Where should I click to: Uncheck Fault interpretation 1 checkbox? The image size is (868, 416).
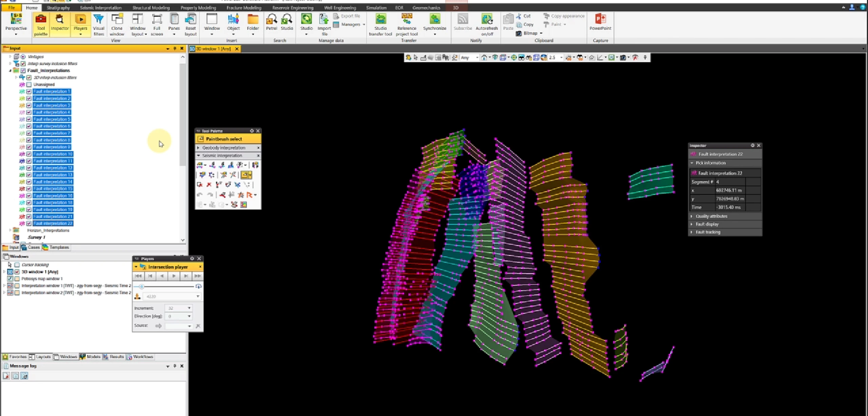tap(29, 92)
